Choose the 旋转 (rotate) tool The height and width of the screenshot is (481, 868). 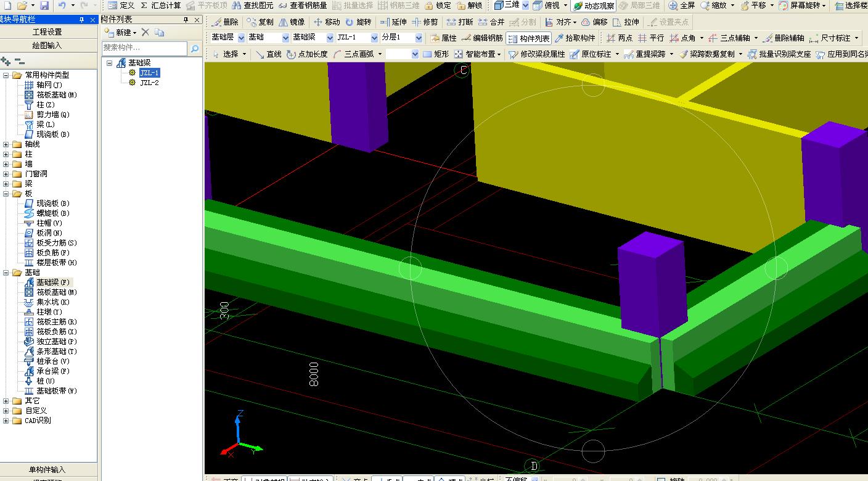(358, 22)
